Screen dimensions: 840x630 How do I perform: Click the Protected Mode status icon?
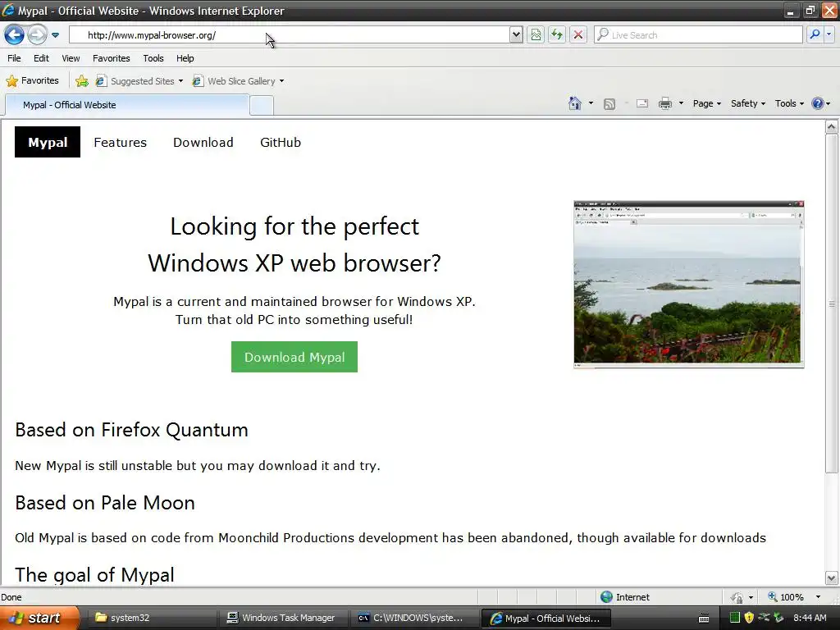(x=737, y=597)
